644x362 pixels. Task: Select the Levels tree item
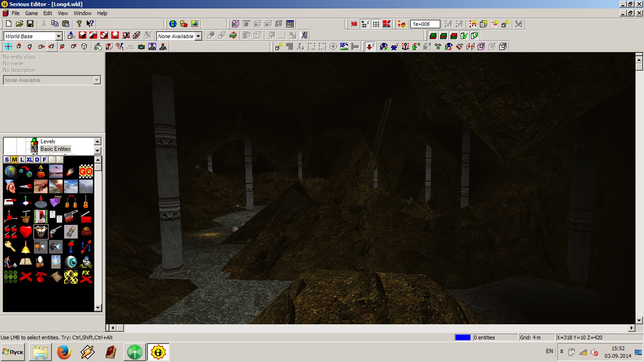point(48,141)
